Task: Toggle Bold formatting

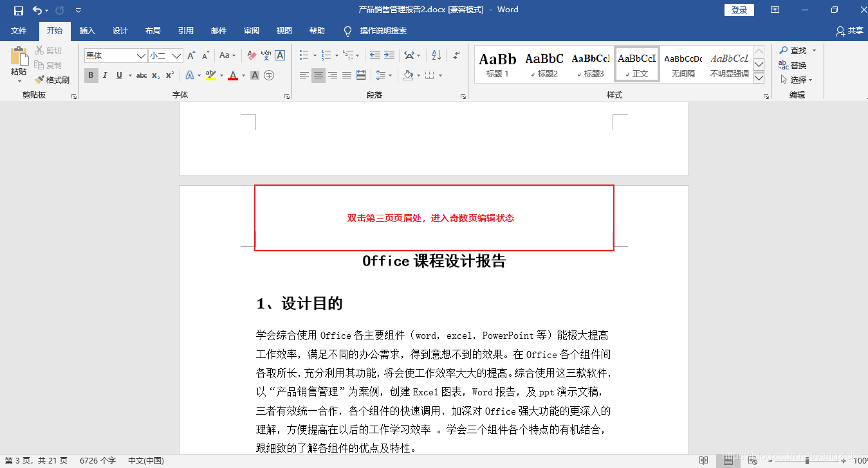Action: (91, 75)
